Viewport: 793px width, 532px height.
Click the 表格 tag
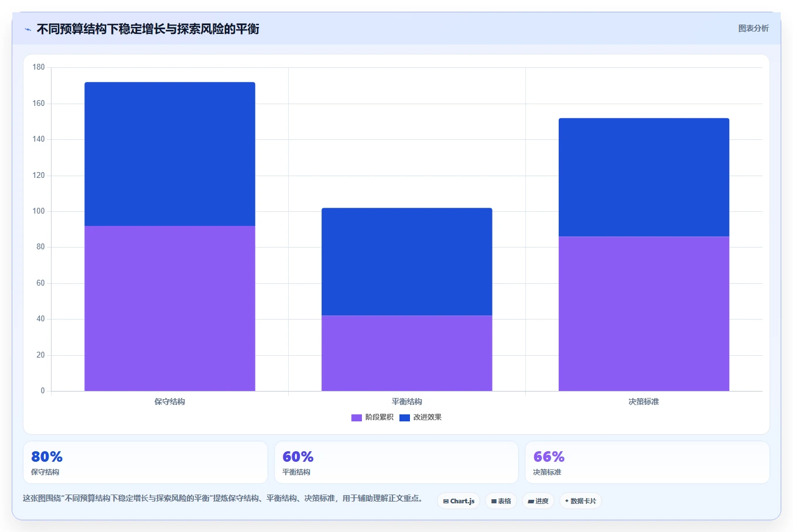[x=501, y=501]
